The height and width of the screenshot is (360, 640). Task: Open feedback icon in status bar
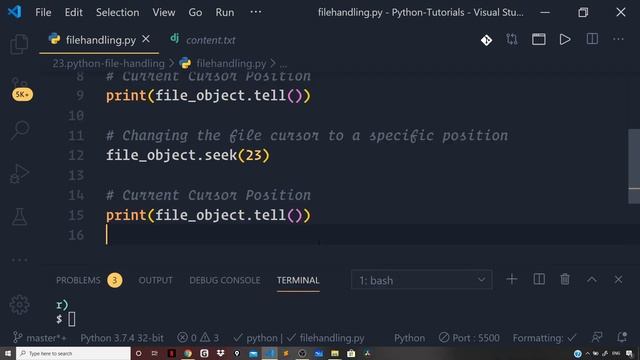(597, 338)
